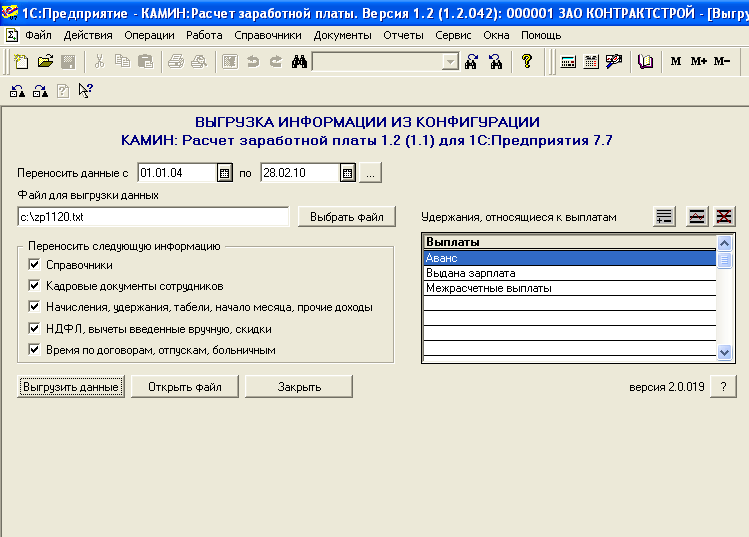This screenshot has height=537, width=749.
Task: Click the add row icon above Выплаты list
Action: point(664,217)
